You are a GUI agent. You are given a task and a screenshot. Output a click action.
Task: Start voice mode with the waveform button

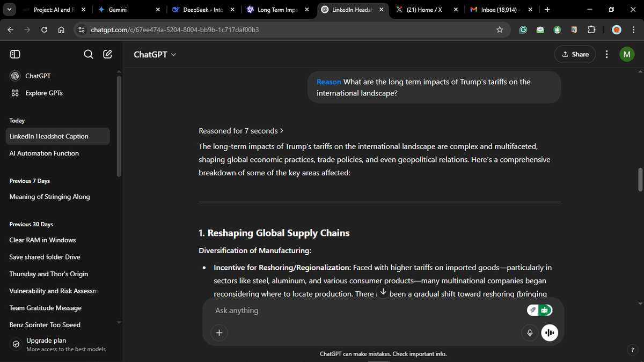tap(550, 333)
